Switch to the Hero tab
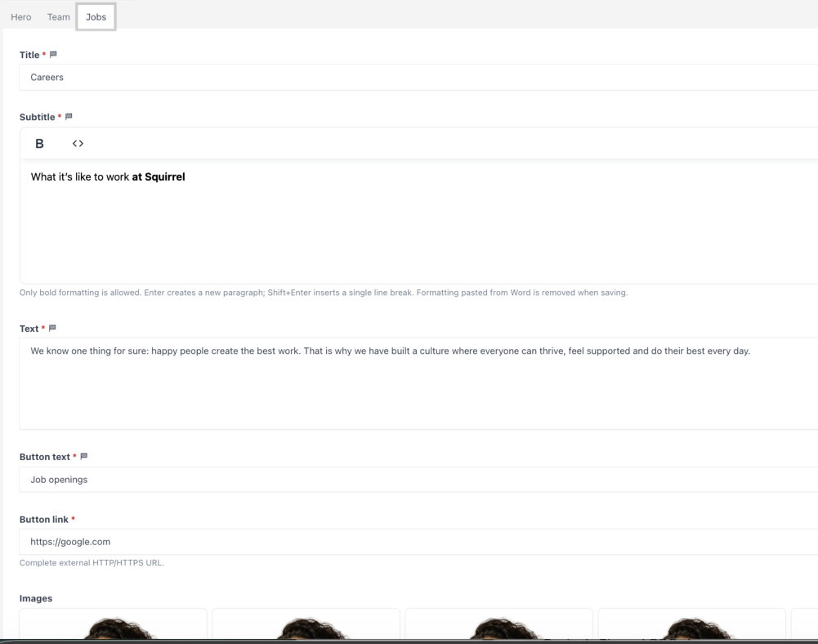 (21, 17)
